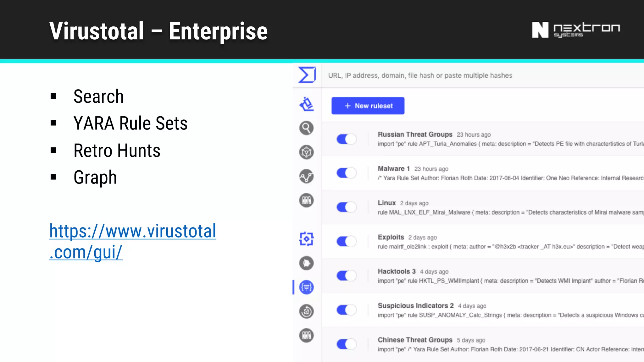
Task: Open the books icon below the retrohunt icon
Action: click(306, 335)
